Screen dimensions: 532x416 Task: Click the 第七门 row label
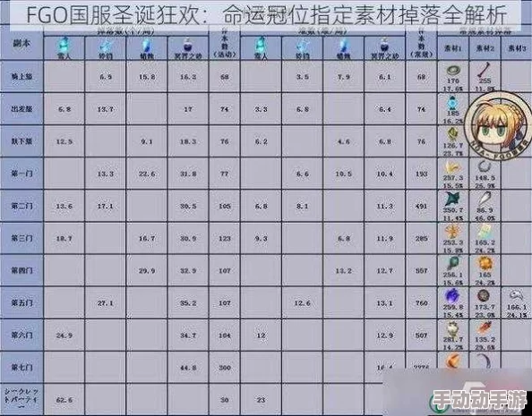tap(21, 367)
